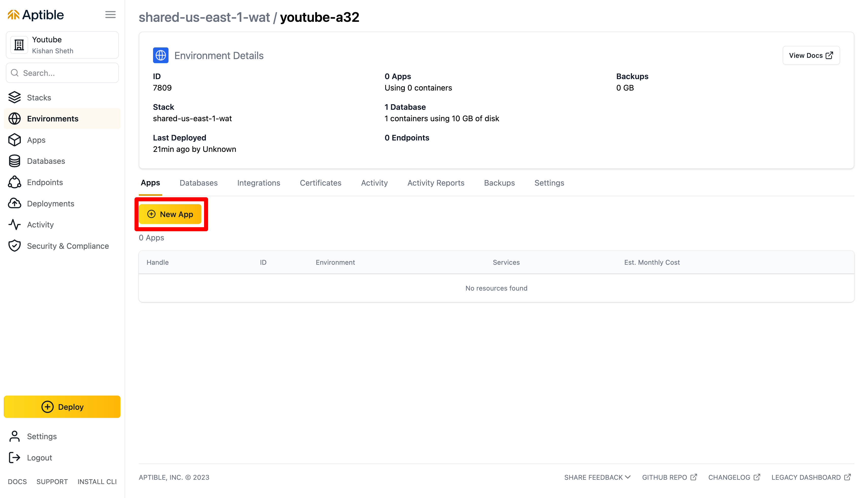
Task: Select the Backups tab
Action: pyautogui.click(x=499, y=183)
